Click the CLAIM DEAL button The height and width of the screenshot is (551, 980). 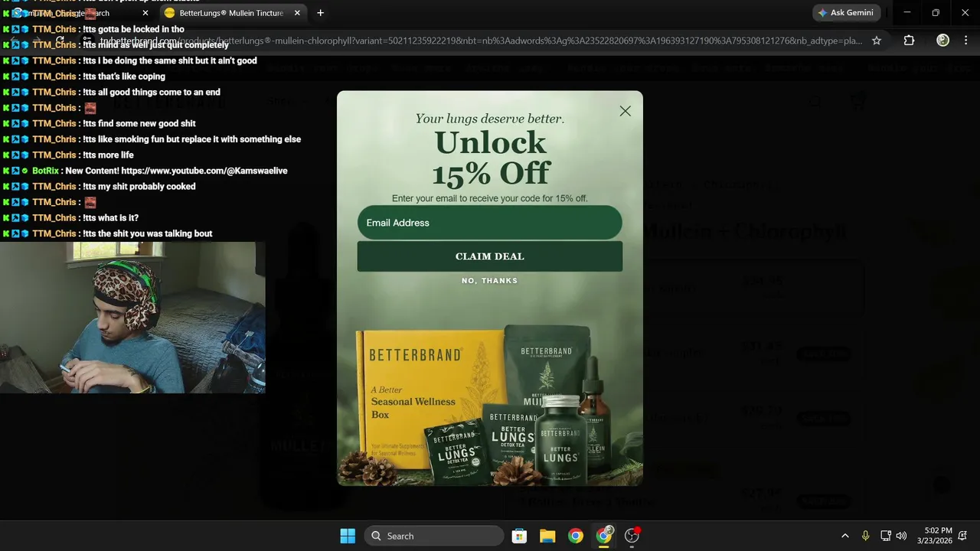[489, 256]
